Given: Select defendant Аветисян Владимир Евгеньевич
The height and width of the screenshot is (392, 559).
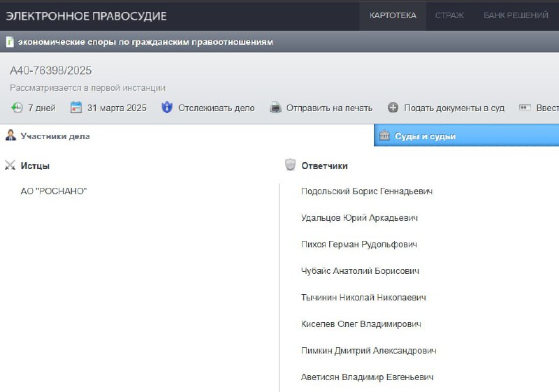Looking at the screenshot, I should [368, 377].
